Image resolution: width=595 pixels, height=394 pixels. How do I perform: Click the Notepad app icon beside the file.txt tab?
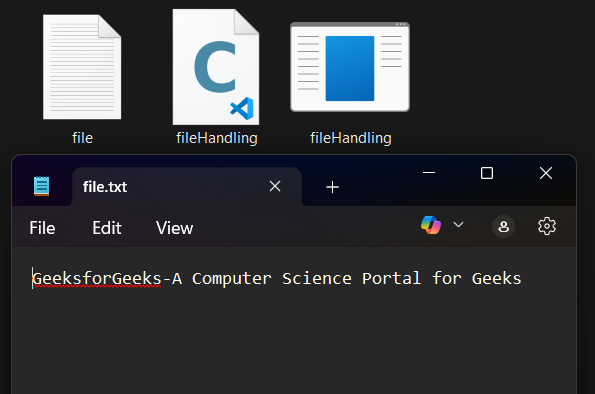[41, 186]
